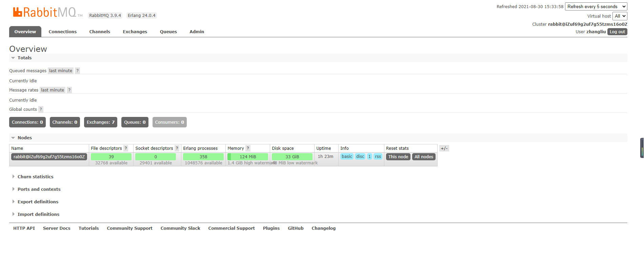Expand Export definitions section

(x=35, y=202)
